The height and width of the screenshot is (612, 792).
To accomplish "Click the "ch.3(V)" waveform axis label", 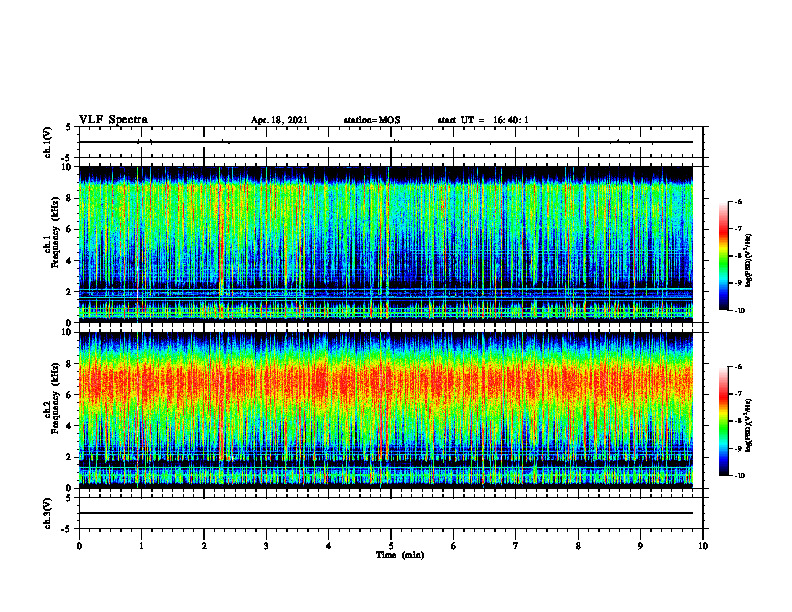I will (x=48, y=513).
